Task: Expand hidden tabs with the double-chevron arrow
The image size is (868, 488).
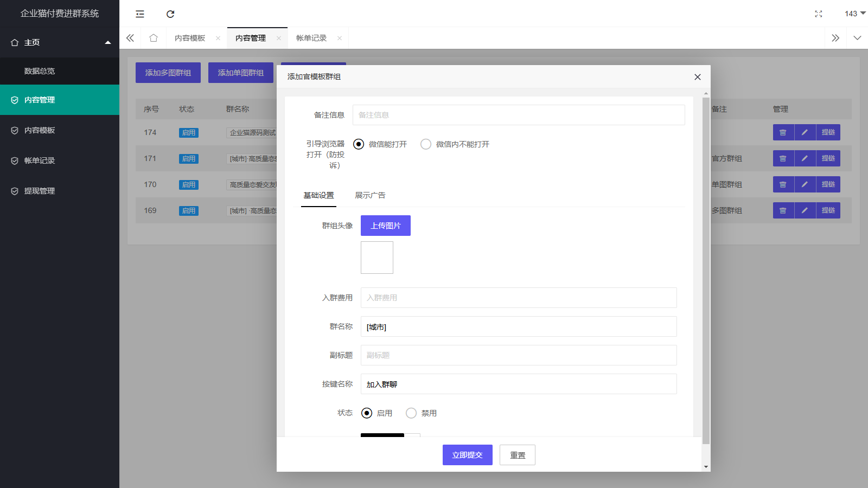Action: [835, 38]
